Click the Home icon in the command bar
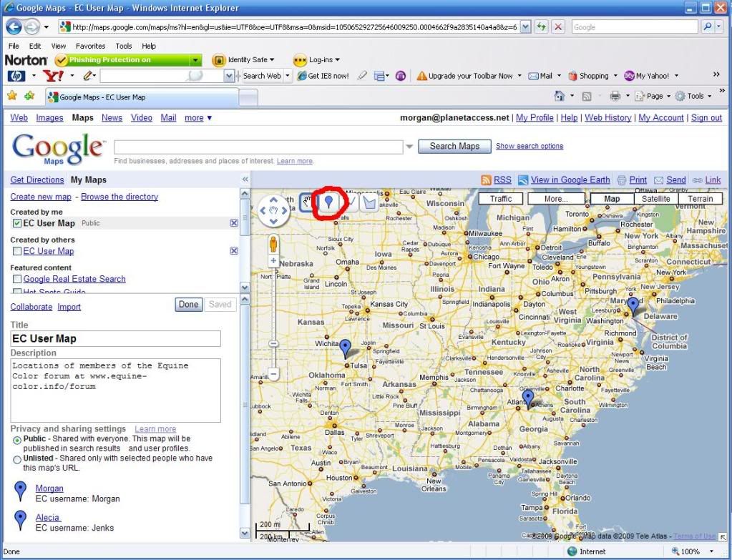This screenshot has width=732, height=560. pos(560,96)
